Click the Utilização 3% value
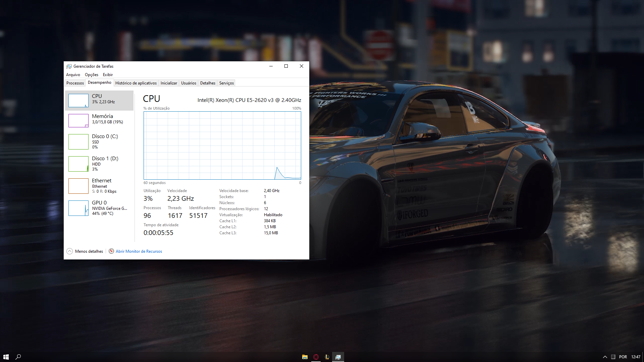644x362 pixels. pos(148,199)
